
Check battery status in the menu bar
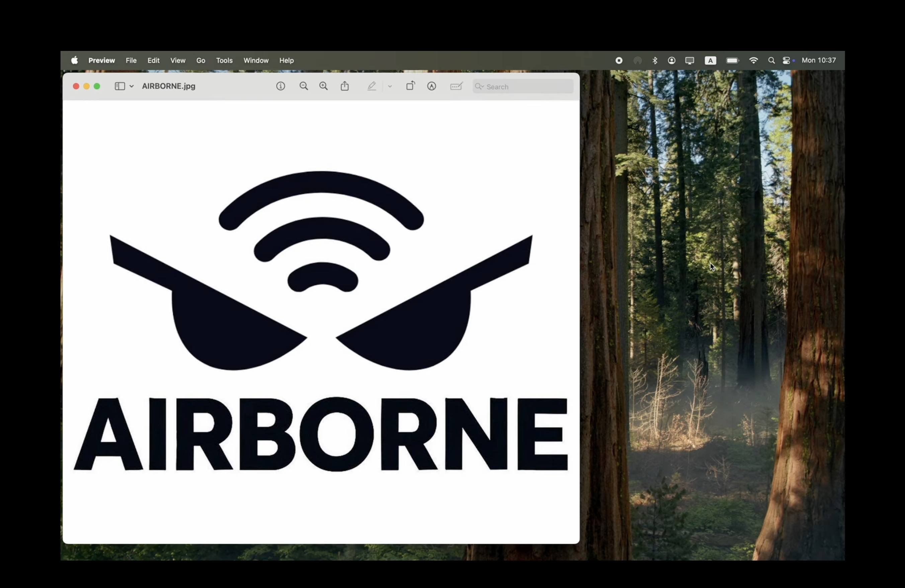(x=732, y=60)
